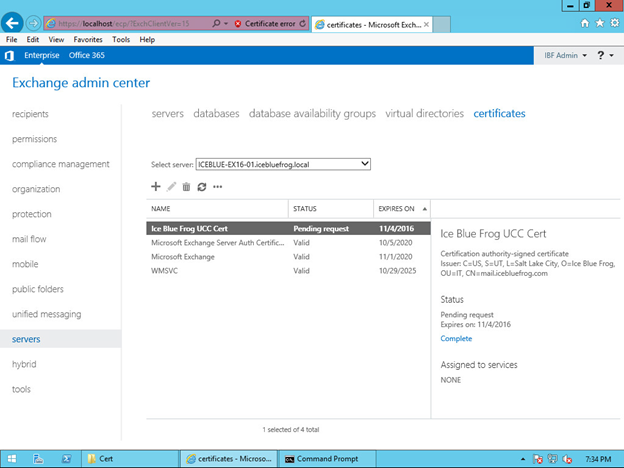The width and height of the screenshot is (624, 468).
Task: Select Microsoft Exchange row expiring 11/1/2020
Action: tap(289, 257)
